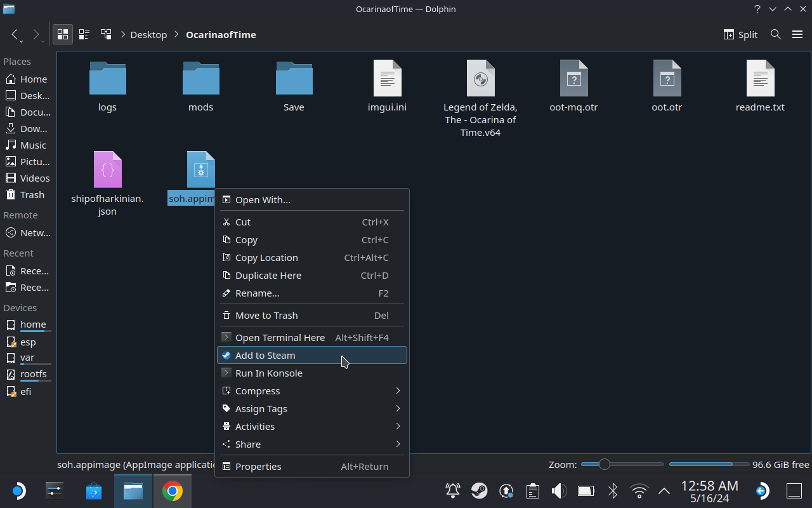This screenshot has height=508, width=812.
Task: Open the Steam tray icon
Action: (479, 491)
